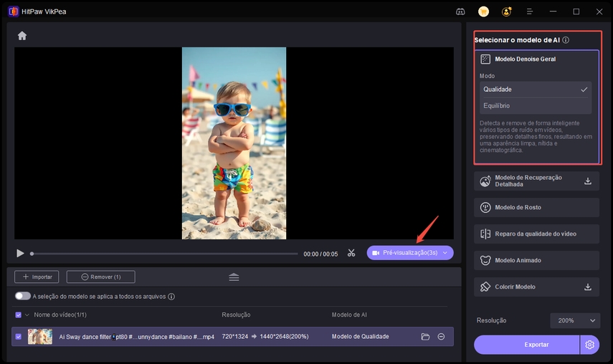Click the Importar button
Screen dimensions: 613x364
point(37,277)
